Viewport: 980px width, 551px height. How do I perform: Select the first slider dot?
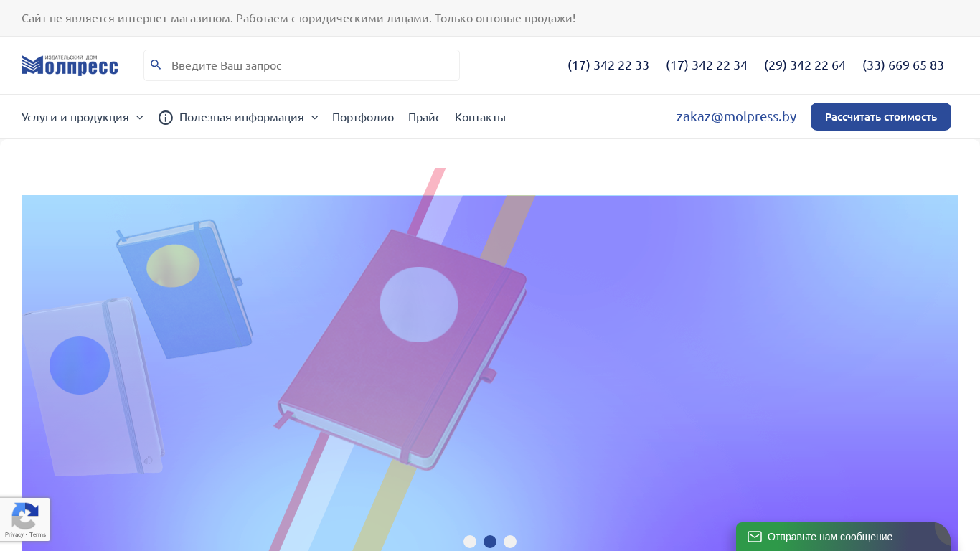(x=470, y=542)
